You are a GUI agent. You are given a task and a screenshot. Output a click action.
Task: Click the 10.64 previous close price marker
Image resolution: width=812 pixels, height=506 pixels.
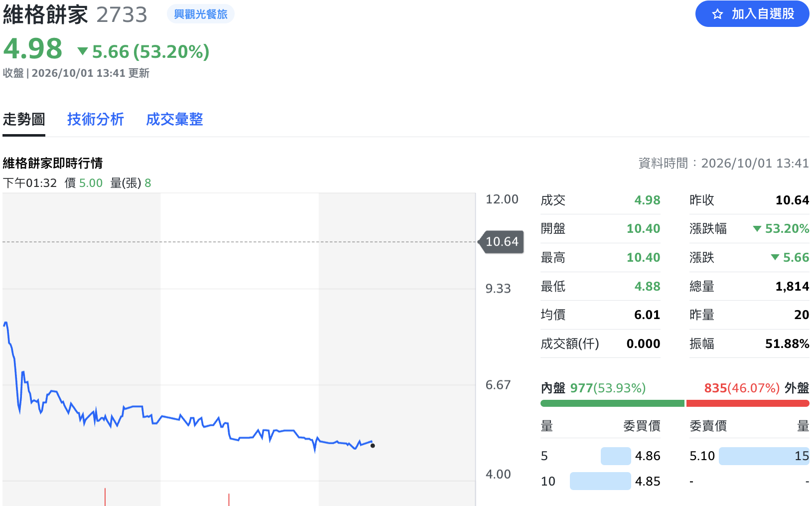[x=502, y=242]
